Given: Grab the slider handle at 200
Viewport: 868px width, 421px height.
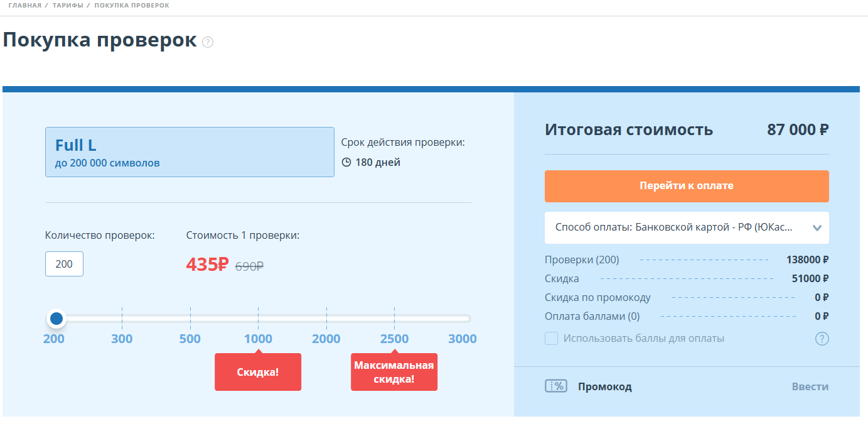Looking at the screenshot, I should (56, 319).
